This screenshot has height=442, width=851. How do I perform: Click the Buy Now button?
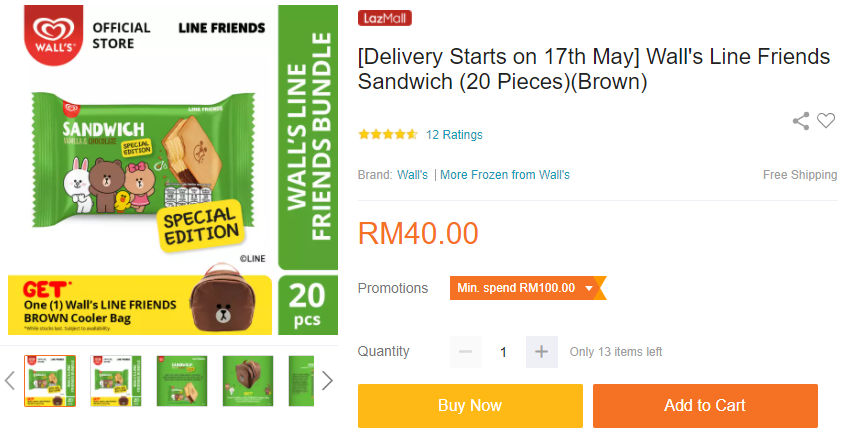click(470, 406)
